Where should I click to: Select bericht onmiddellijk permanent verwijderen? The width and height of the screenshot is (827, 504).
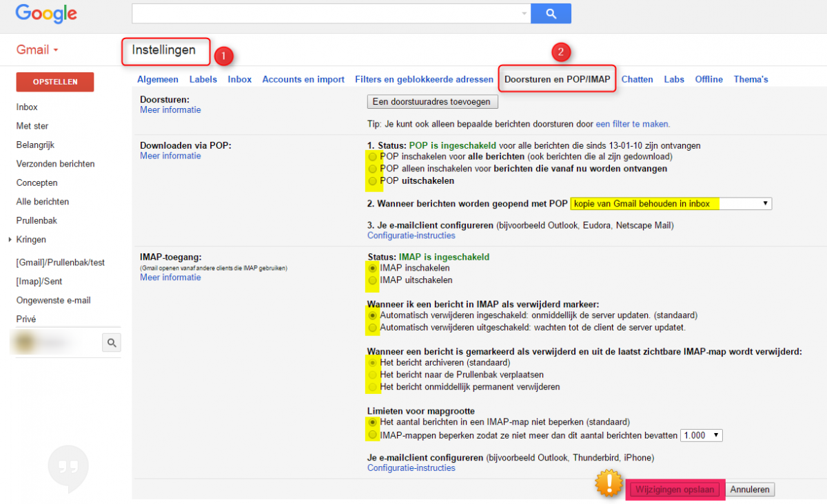point(373,387)
